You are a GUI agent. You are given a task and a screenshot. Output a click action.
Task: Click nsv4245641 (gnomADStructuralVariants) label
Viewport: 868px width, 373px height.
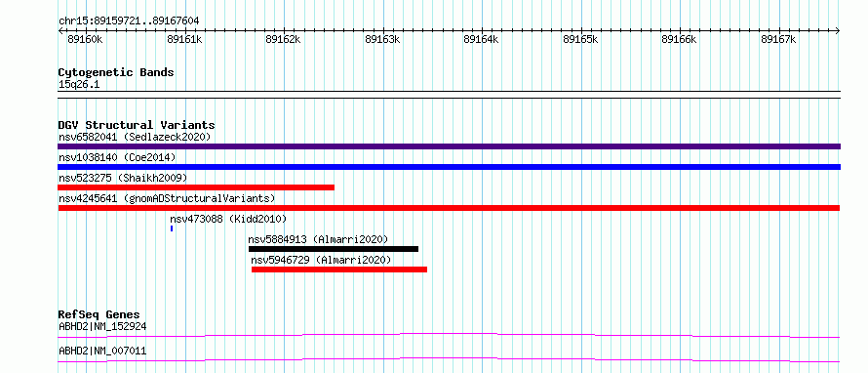click(x=167, y=198)
